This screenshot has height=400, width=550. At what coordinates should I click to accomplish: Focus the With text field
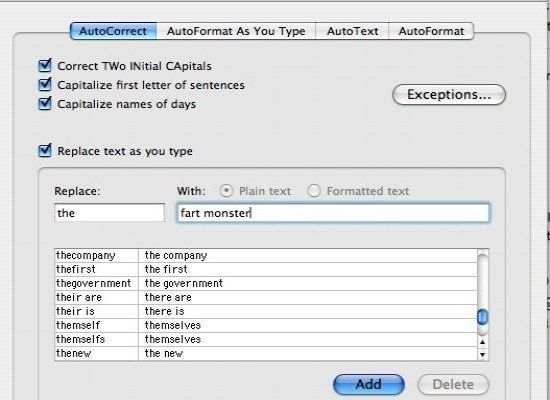[333, 213]
